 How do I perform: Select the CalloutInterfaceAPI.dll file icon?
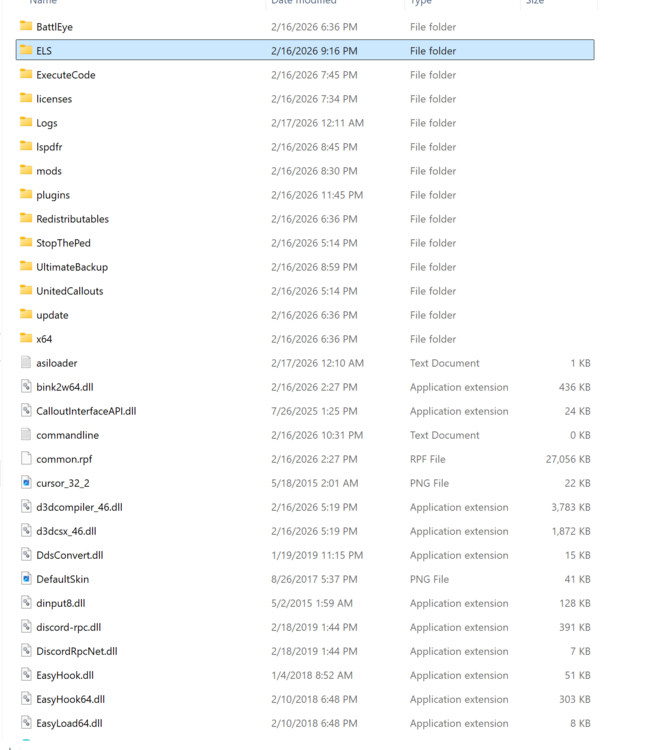(26, 410)
